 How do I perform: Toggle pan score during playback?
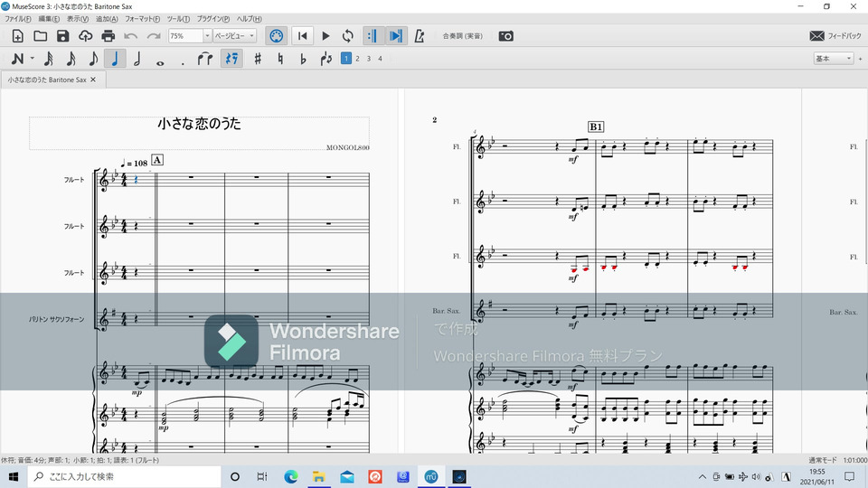[396, 36]
